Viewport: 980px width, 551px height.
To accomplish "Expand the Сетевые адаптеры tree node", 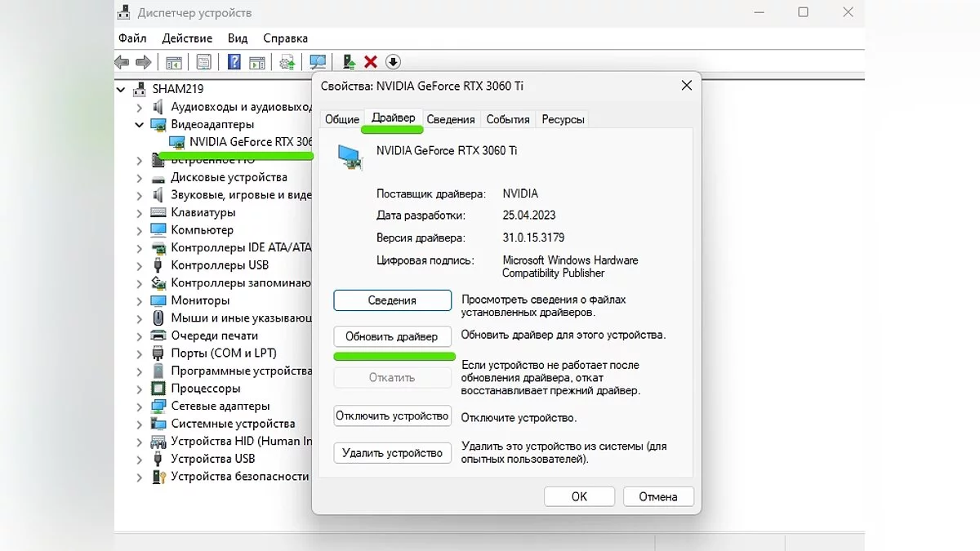I will click(140, 407).
